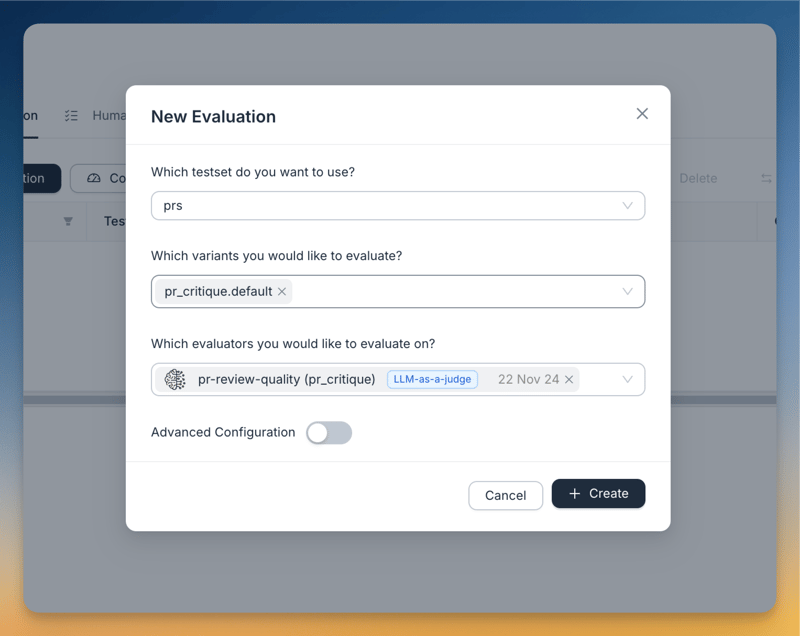Remove the pr_critique.default variant chip
Screen dimensions: 800x636
(280, 290)
